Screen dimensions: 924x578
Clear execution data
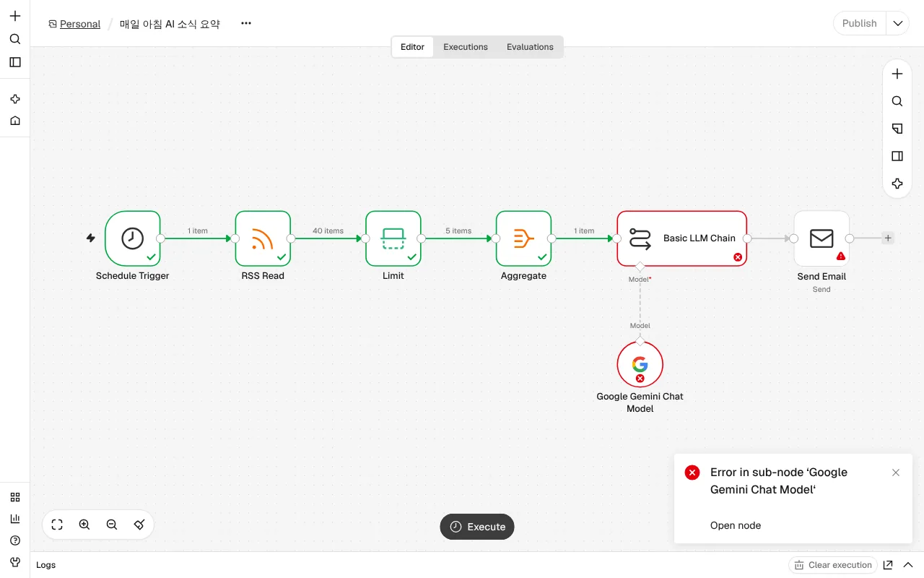pyautogui.click(x=833, y=565)
